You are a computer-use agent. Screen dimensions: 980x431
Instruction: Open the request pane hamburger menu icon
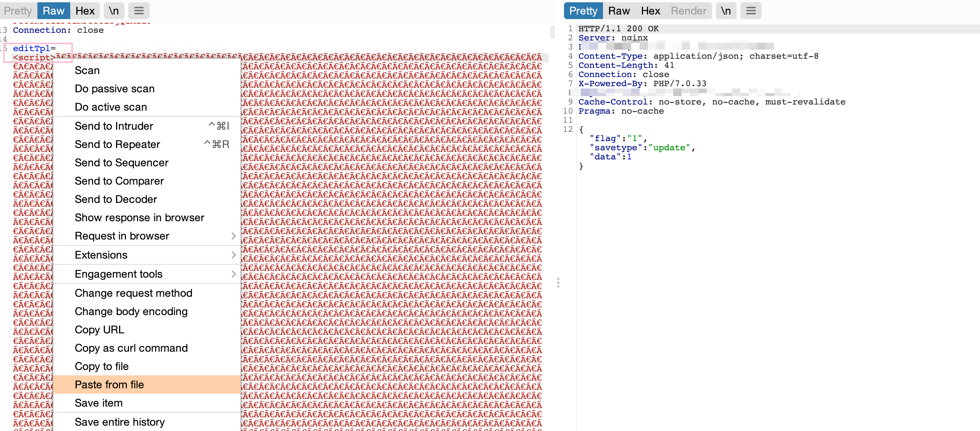pyautogui.click(x=139, y=11)
